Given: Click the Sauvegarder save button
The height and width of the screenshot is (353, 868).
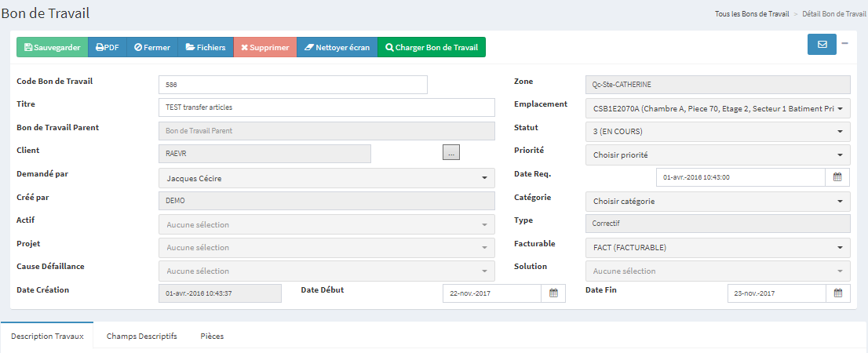Looking at the screenshot, I should point(52,47).
